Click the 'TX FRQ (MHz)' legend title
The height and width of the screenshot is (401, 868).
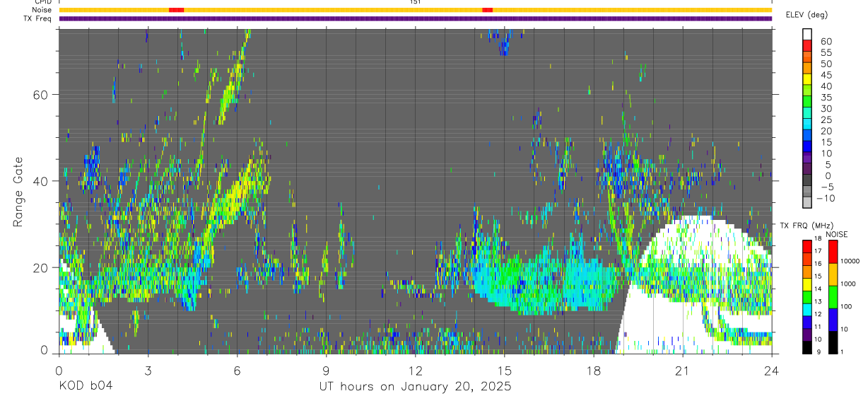806,226
